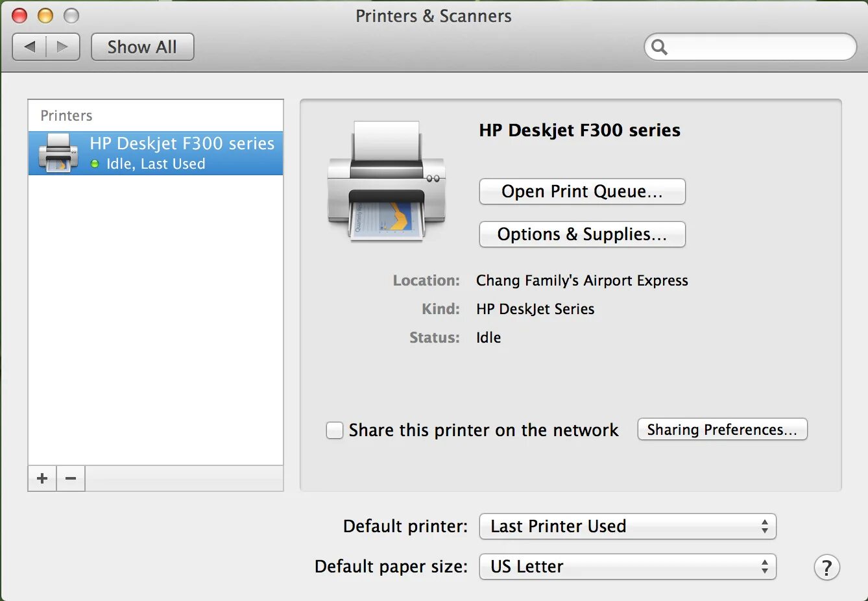The height and width of the screenshot is (601, 868).
Task: Go back with the left arrow button
Action: click(30, 47)
